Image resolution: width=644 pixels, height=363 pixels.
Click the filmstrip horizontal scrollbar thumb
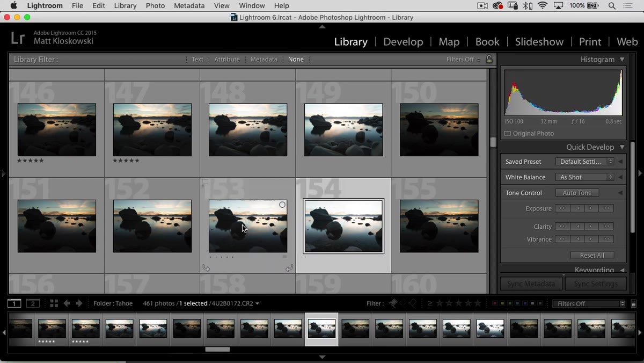(x=218, y=350)
